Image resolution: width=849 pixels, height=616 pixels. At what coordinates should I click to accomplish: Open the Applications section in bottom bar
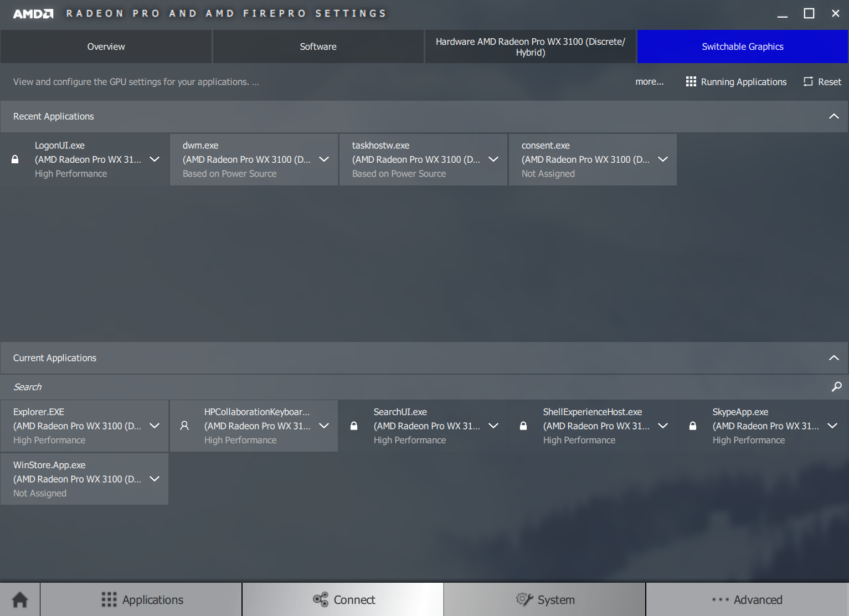point(141,599)
